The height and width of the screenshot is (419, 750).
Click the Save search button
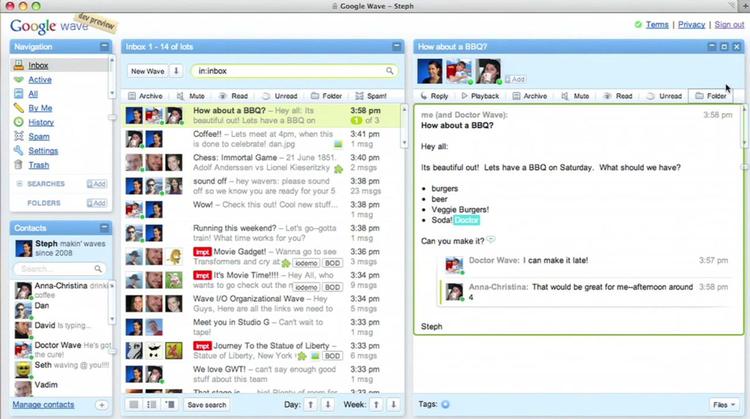[x=207, y=404]
